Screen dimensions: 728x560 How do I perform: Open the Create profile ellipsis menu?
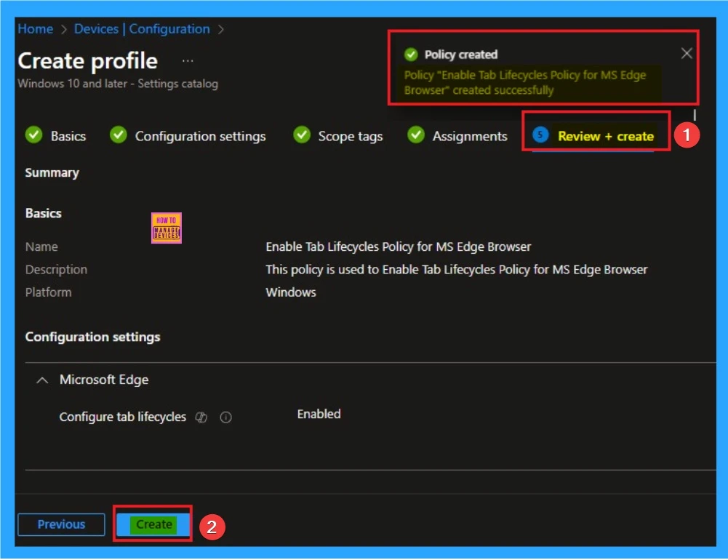188,61
